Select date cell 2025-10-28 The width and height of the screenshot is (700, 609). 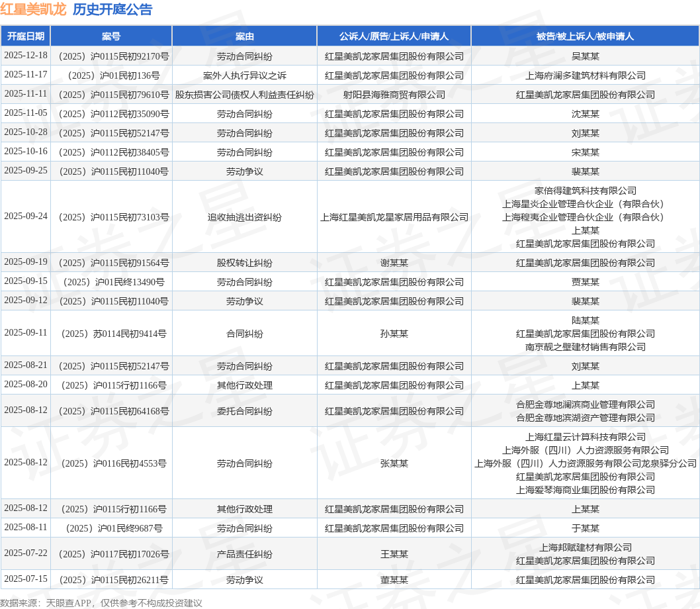pyautogui.click(x=25, y=132)
